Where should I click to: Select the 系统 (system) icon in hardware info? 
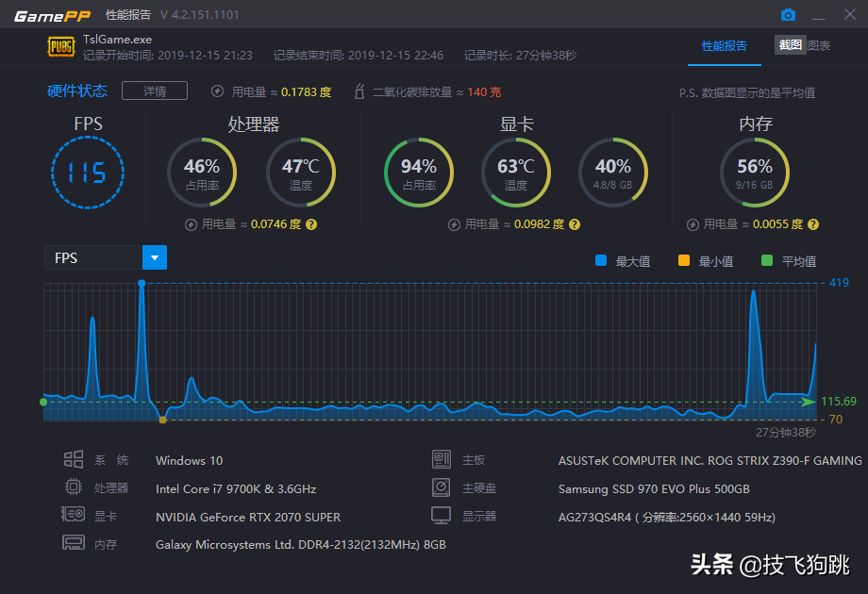tap(74, 460)
